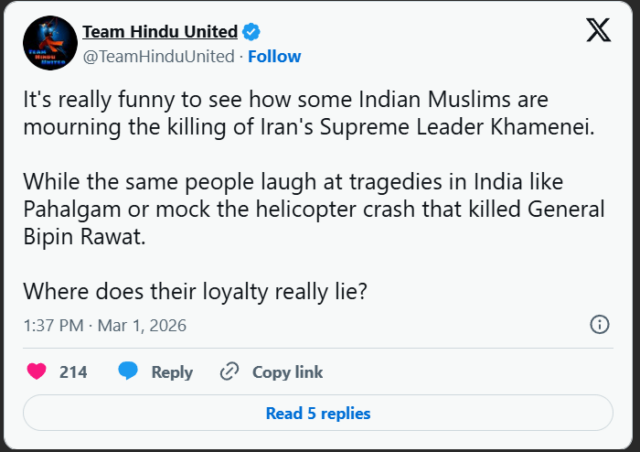Screen dimensions: 640x452
Task: Click the phrase 'helicopter crash' in the tweet
Action: (328, 211)
